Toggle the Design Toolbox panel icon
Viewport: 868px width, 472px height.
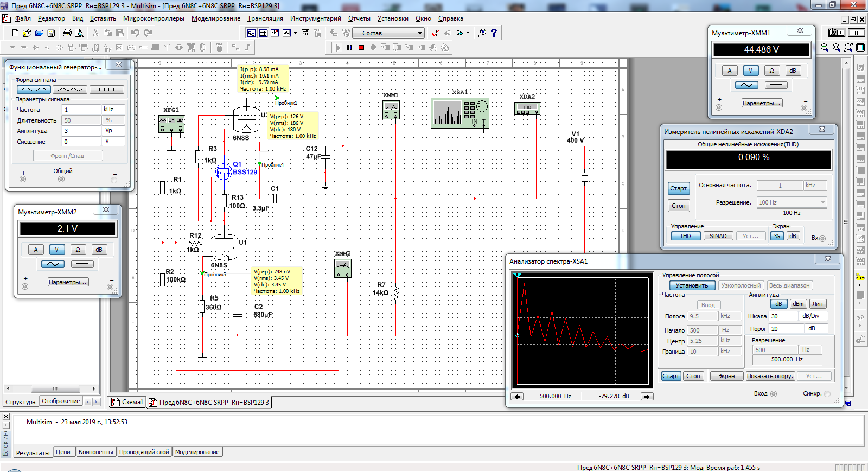coord(251,33)
